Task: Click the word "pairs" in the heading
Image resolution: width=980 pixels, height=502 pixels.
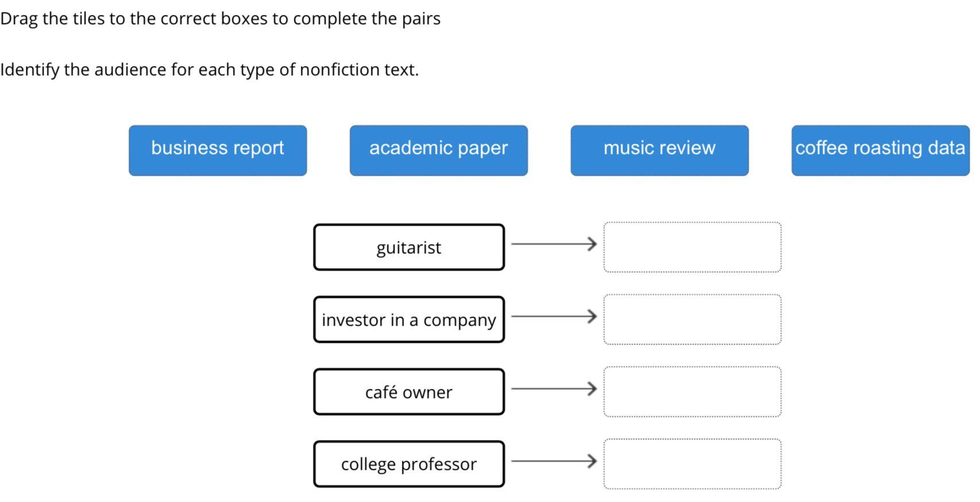Action: pyautogui.click(x=421, y=19)
